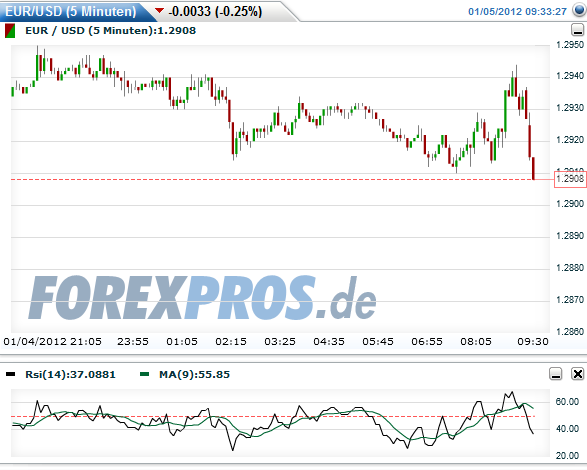Minimize the RSI indicator panel
The height and width of the screenshot is (470, 587).
point(556,374)
